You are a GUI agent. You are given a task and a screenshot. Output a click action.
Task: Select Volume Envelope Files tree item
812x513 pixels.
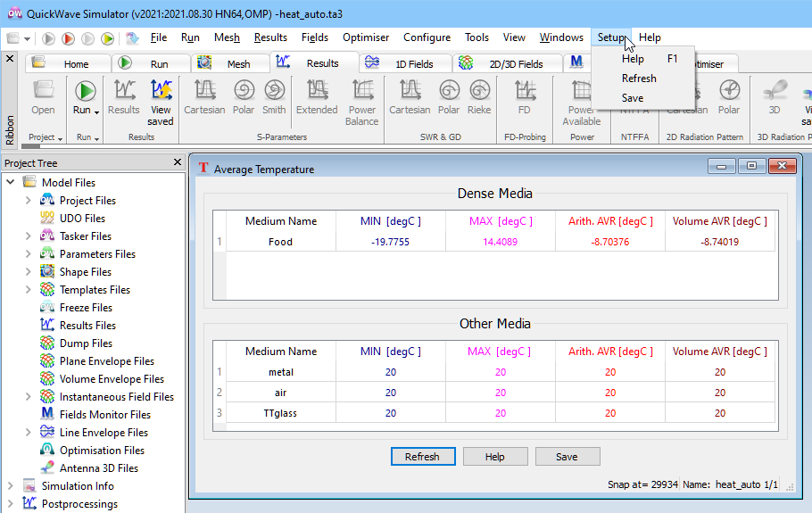112,379
